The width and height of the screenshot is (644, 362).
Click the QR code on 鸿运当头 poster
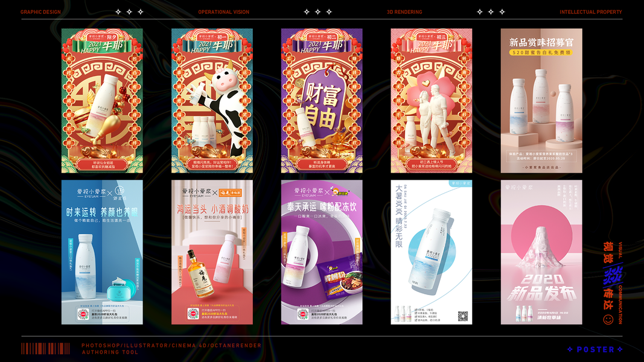pos(193,314)
